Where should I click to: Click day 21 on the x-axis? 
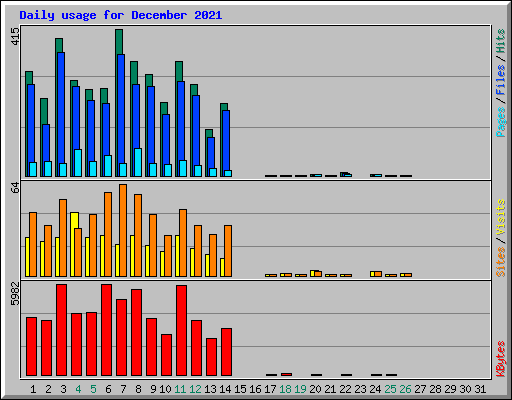point(330,389)
